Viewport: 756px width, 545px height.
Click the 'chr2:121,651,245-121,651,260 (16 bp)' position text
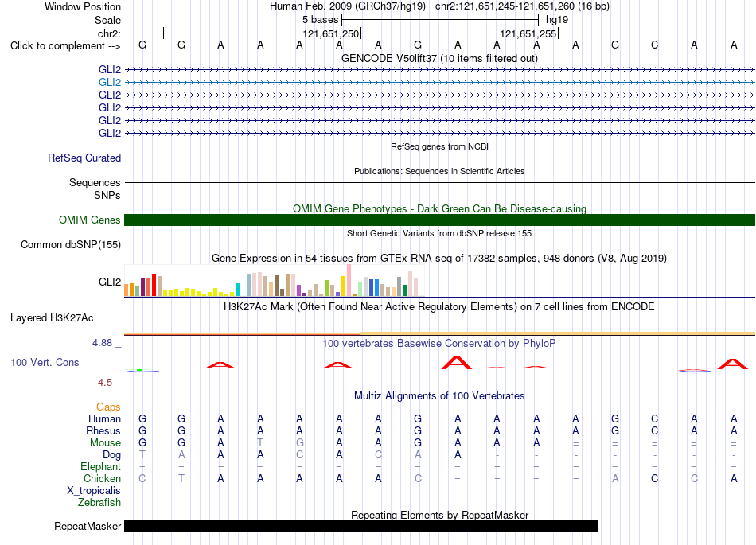pyautogui.click(x=522, y=6)
